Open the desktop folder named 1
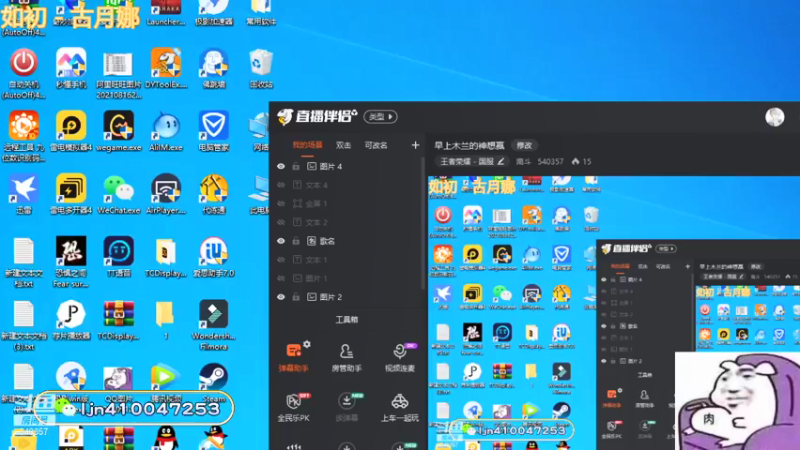This screenshot has height=450, width=800. [166, 319]
